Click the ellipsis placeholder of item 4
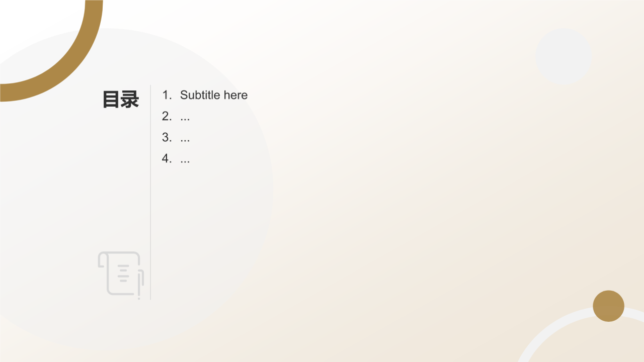This screenshot has width=644, height=362. coord(185,161)
